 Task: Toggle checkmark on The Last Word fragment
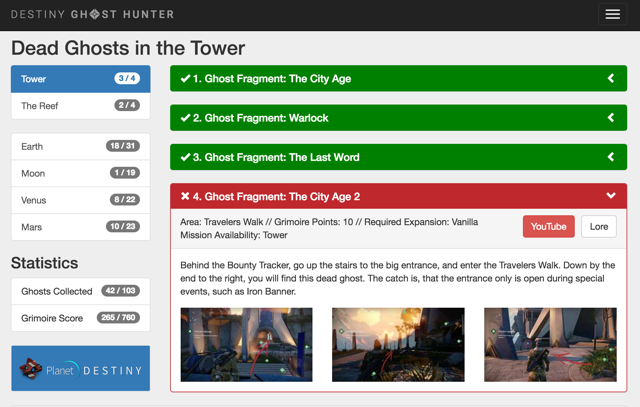[185, 157]
